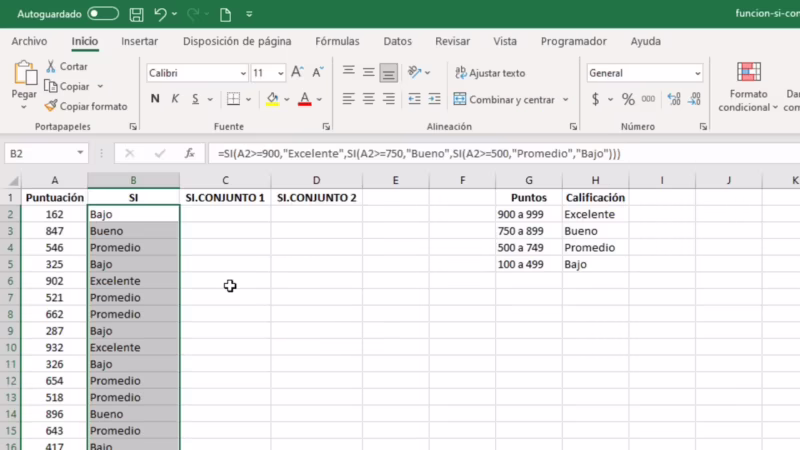Click the Save icon in title bar
The width and height of the screenshot is (800, 450).
pyautogui.click(x=136, y=15)
